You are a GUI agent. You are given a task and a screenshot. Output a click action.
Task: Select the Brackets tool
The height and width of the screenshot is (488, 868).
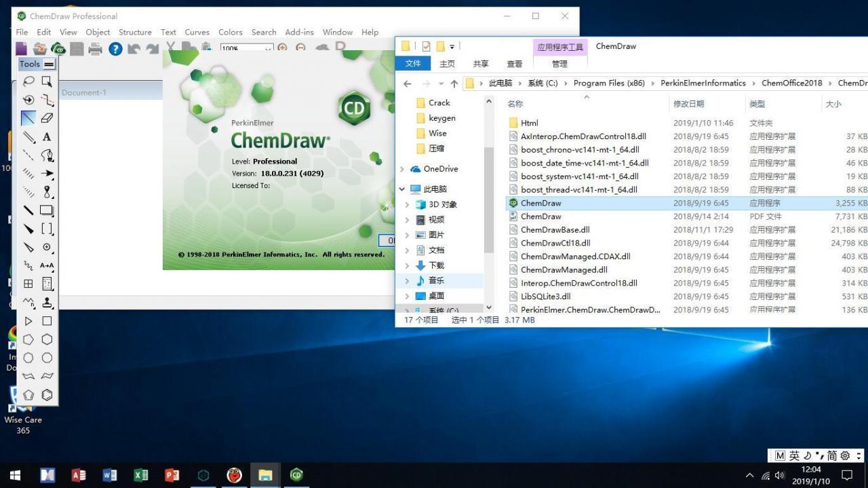tap(47, 229)
